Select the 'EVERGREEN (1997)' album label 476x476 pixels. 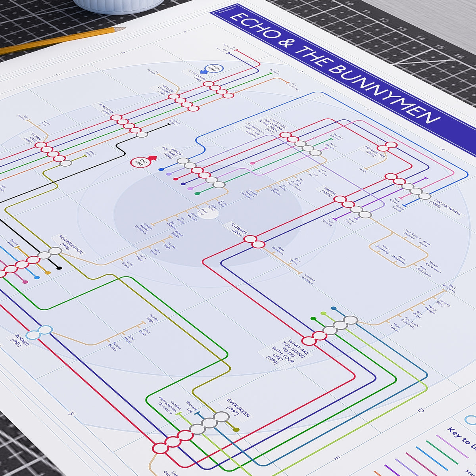238,408
